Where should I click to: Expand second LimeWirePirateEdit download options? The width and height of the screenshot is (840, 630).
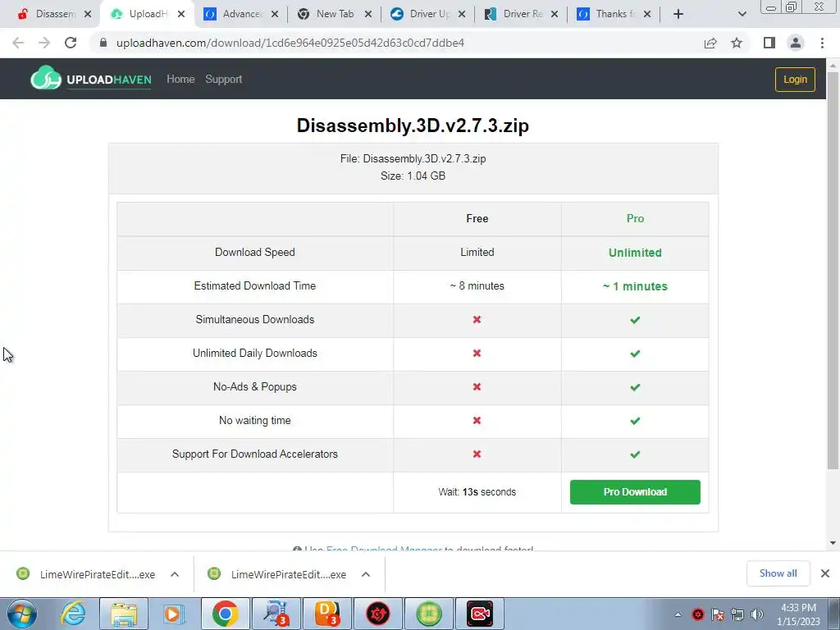click(x=366, y=574)
